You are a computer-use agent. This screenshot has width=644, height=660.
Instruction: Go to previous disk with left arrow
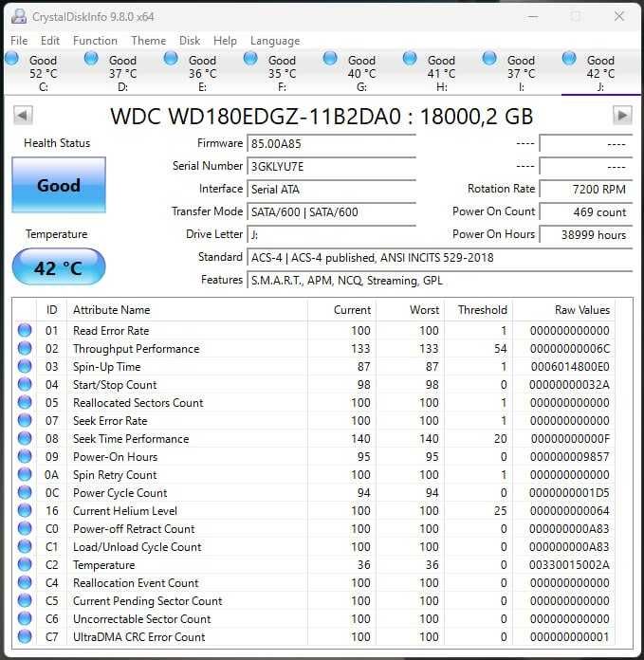(x=23, y=116)
